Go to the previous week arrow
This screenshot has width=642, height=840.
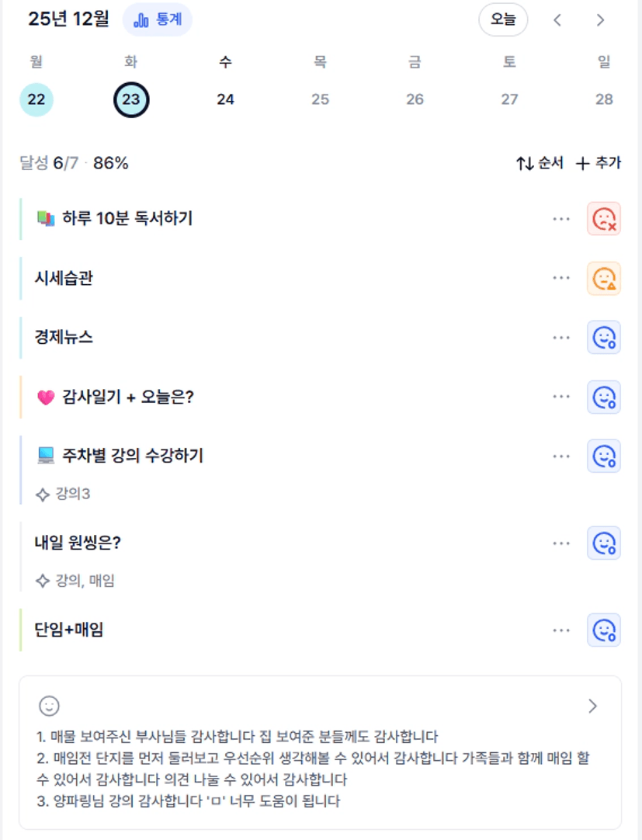557,20
